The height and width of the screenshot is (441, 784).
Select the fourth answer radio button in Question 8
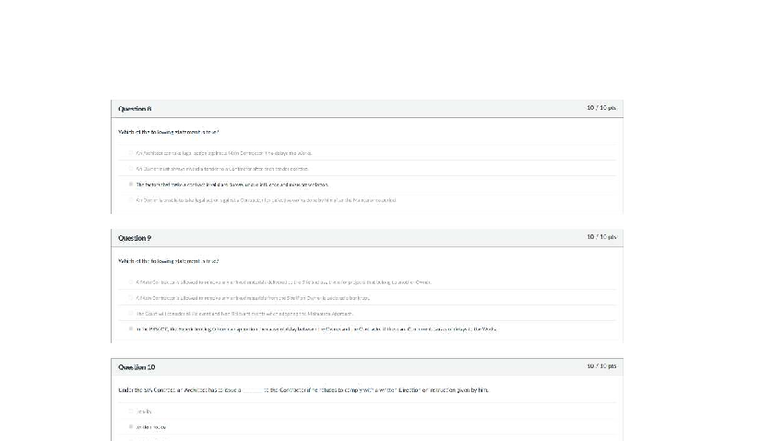click(131, 200)
